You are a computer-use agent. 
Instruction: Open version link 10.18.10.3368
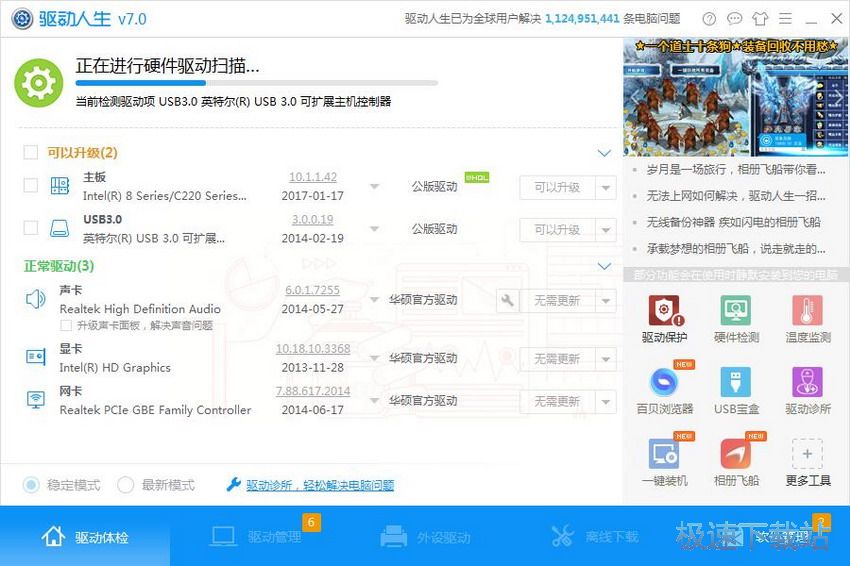pyautogui.click(x=313, y=349)
